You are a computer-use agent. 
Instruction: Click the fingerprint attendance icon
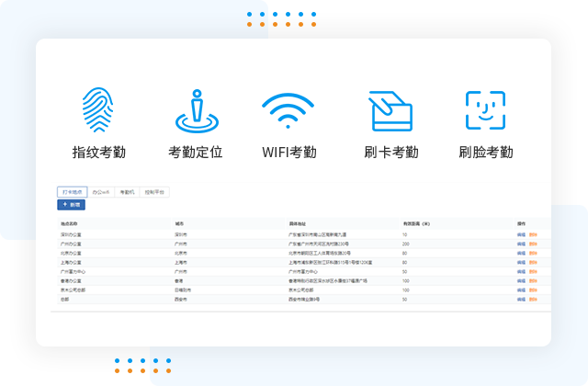98,112
